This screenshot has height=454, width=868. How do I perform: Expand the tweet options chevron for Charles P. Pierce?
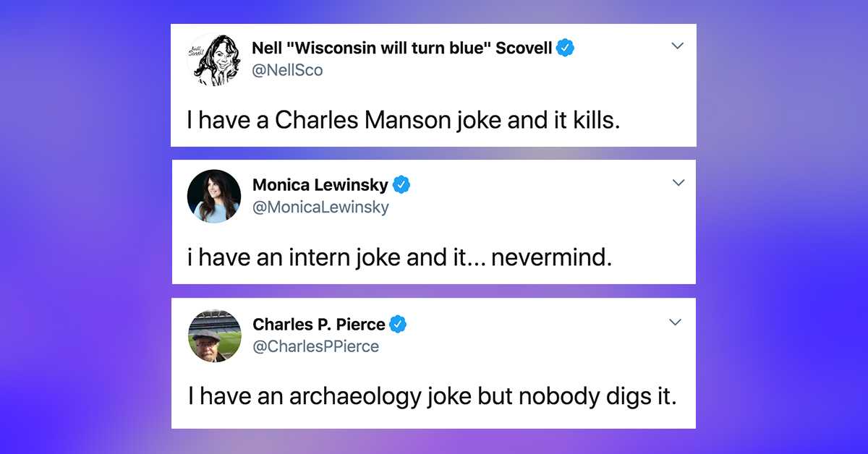pos(675,322)
